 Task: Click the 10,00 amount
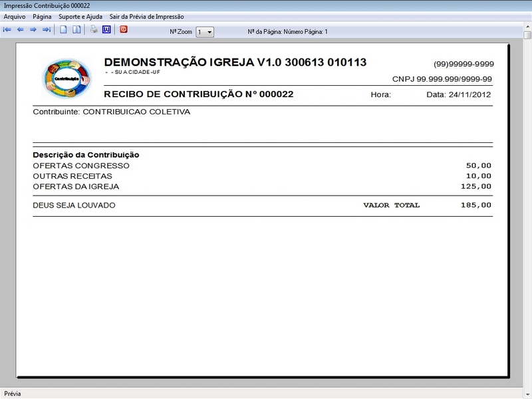478,176
